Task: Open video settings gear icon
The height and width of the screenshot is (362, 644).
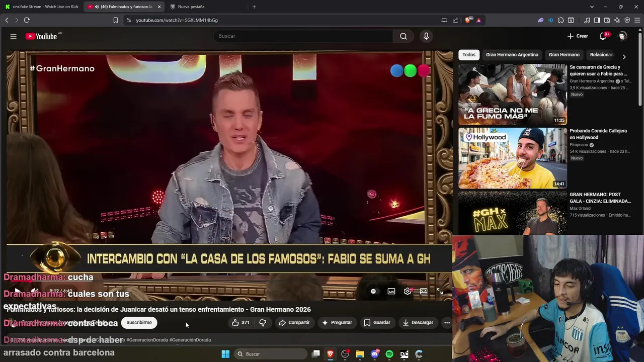Action: (408, 291)
